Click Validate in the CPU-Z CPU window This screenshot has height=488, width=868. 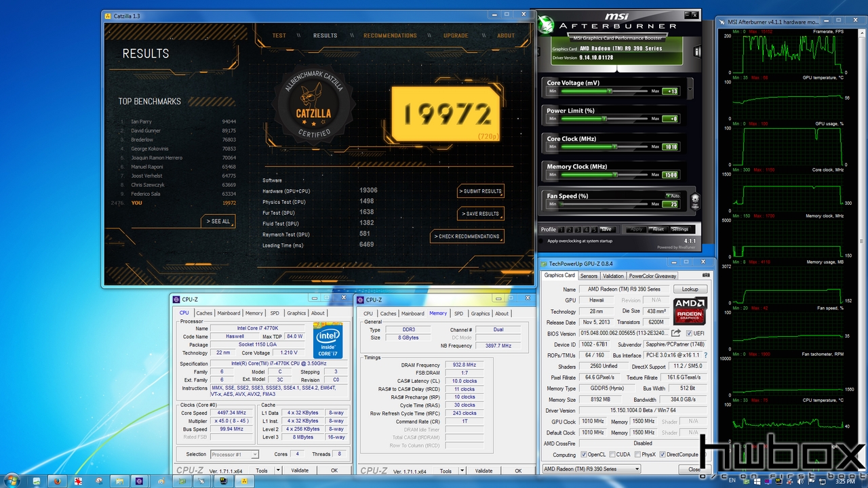click(x=300, y=470)
